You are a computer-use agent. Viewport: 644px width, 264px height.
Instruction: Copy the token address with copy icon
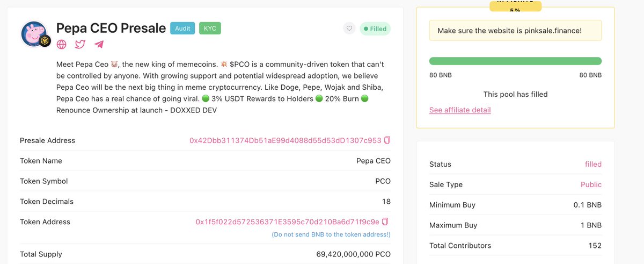tap(385, 222)
